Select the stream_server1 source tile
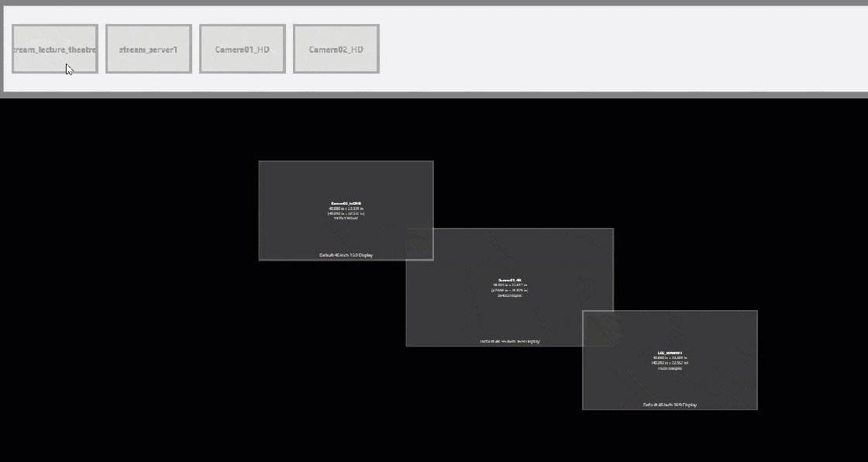 149,49
